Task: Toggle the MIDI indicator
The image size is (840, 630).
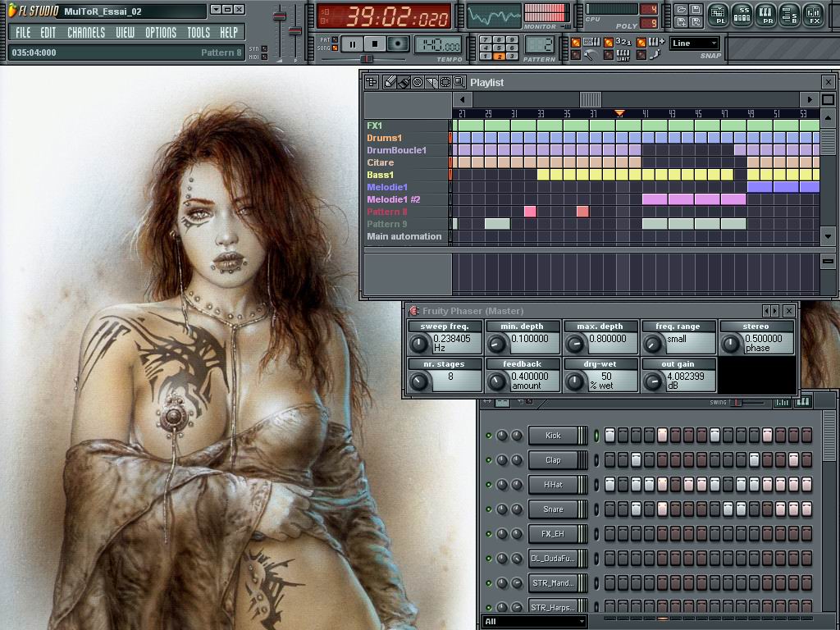Action: 264,57
